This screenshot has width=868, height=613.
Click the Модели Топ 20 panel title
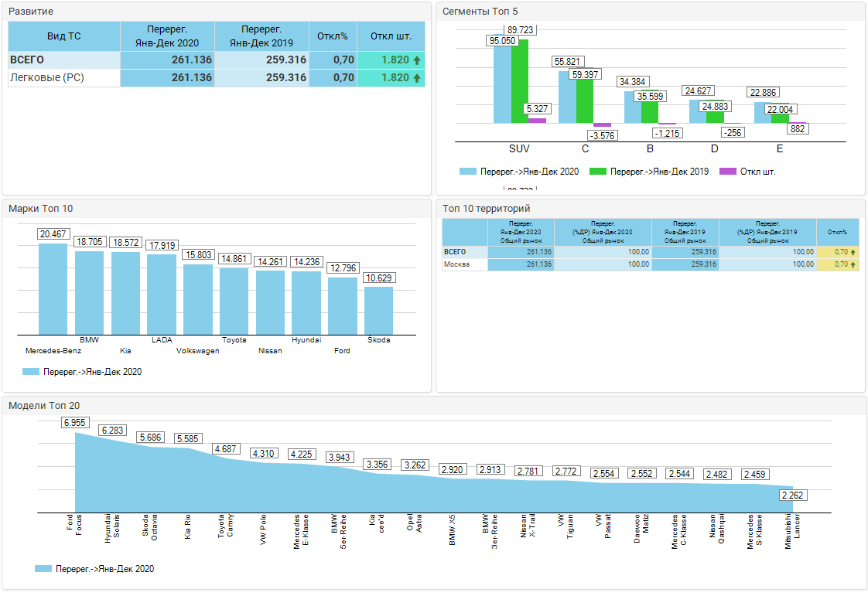pyautogui.click(x=43, y=406)
